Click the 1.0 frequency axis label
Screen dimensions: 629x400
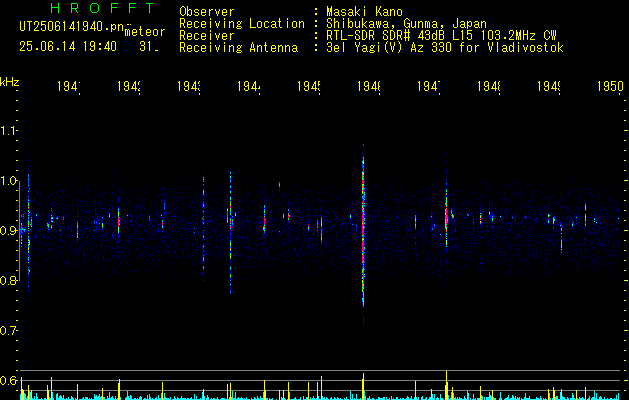click(8, 181)
